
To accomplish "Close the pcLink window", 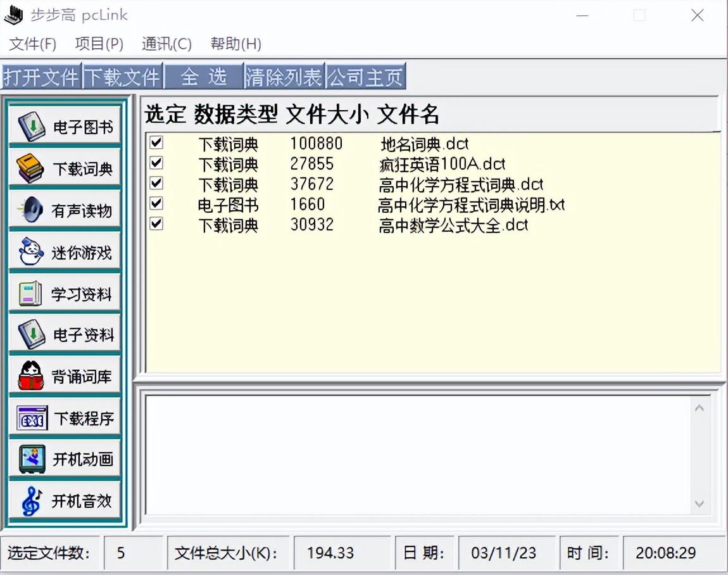I will [698, 15].
